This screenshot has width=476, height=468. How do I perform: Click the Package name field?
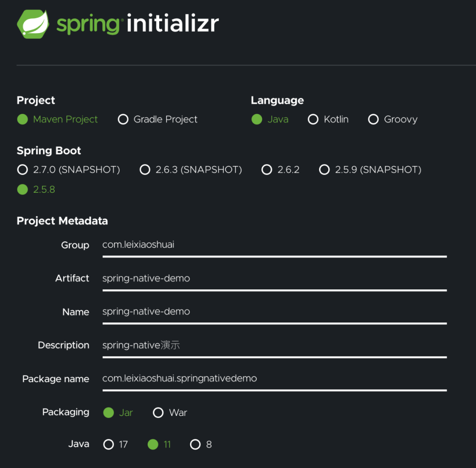pos(264,379)
